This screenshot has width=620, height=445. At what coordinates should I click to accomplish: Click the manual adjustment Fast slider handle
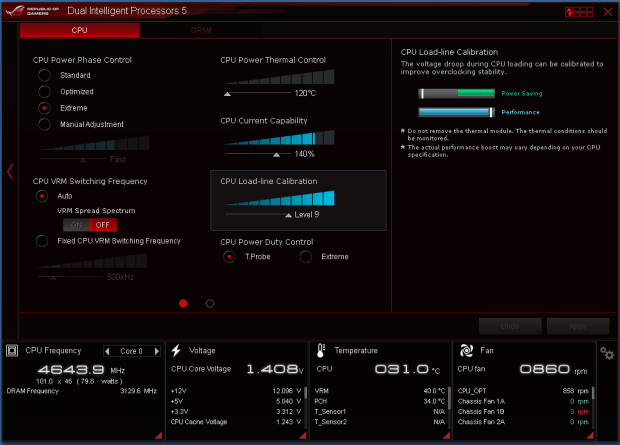pyautogui.click(x=83, y=160)
